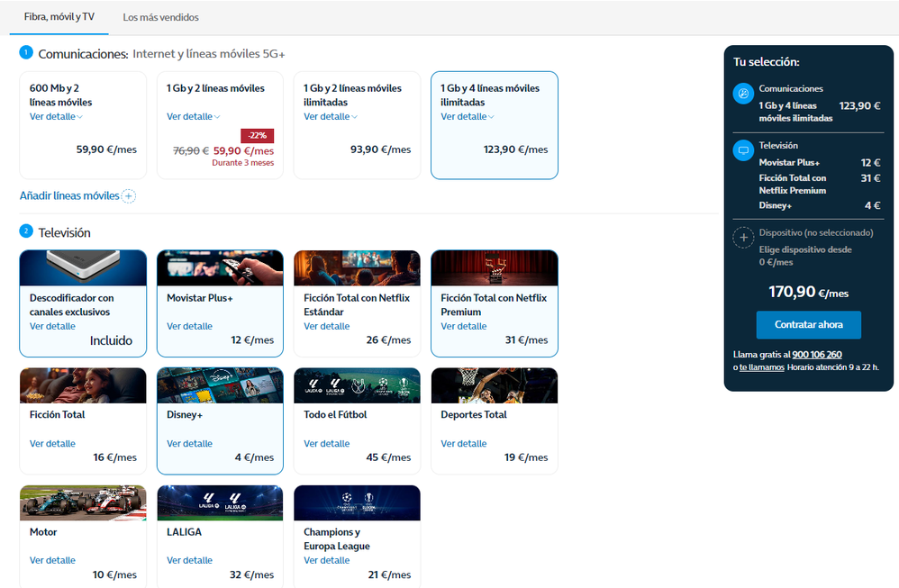Viewport: 899px width, 588px height.
Task: Click the Televisión icon in Tu selección
Action: (743, 150)
